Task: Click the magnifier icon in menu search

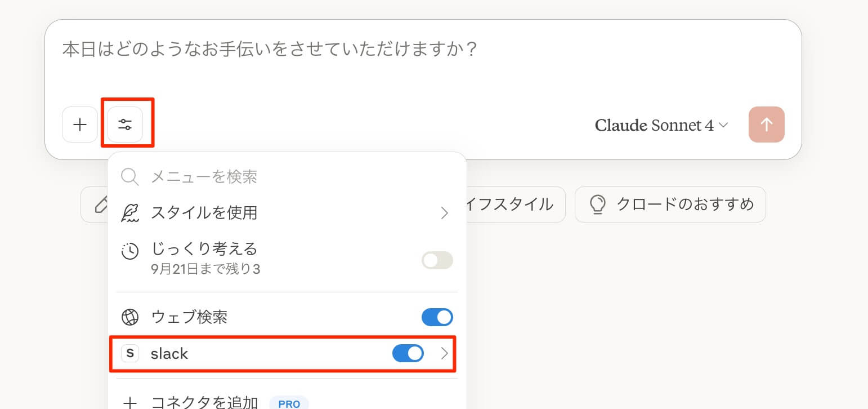Action: (130, 177)
